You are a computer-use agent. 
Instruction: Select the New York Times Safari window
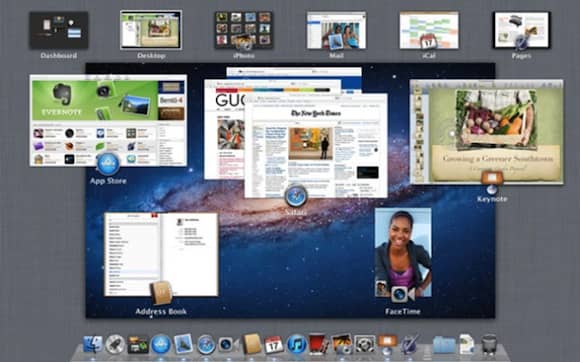316,145
